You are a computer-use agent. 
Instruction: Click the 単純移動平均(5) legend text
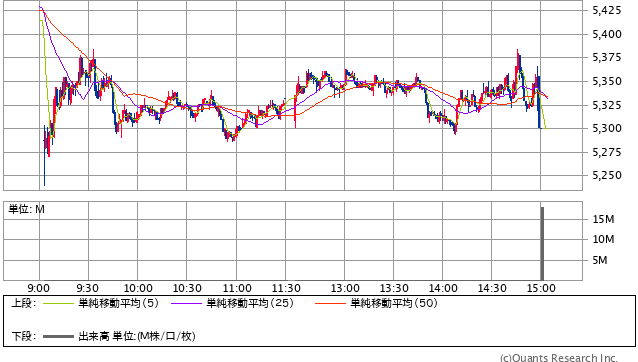click(118, 303)
